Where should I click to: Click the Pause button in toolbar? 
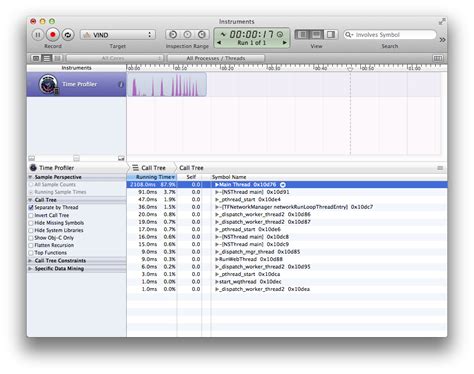click(38, 35)
